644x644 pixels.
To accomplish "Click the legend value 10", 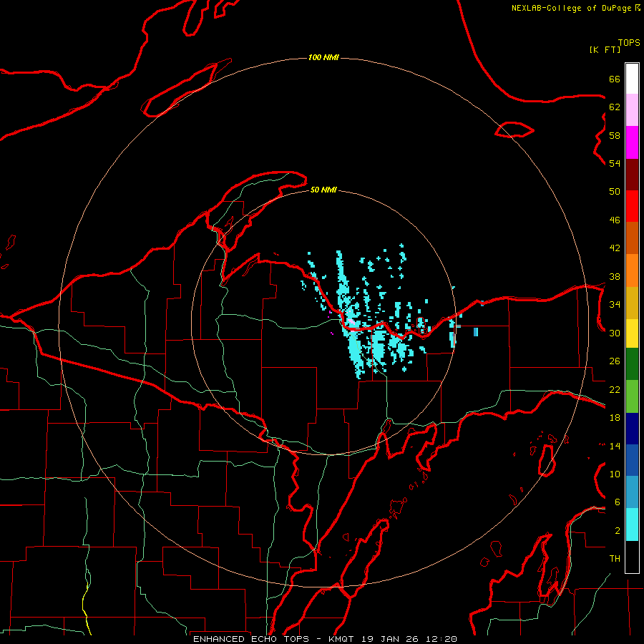I will [615, 474].
